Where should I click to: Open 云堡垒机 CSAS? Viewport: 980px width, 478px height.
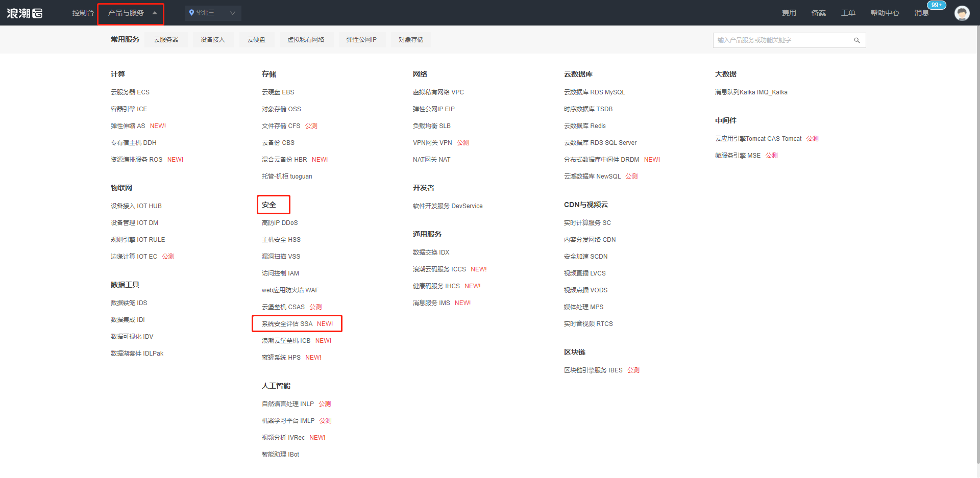[283, 307]
